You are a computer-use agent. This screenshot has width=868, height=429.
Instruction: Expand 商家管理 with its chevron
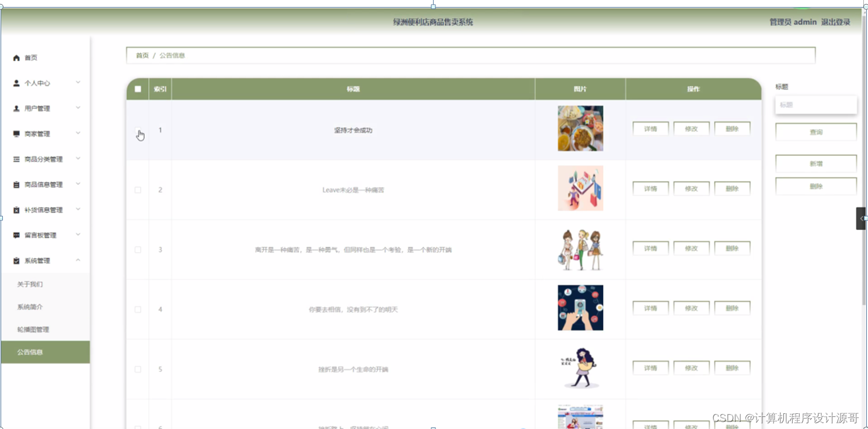point(78,133)
